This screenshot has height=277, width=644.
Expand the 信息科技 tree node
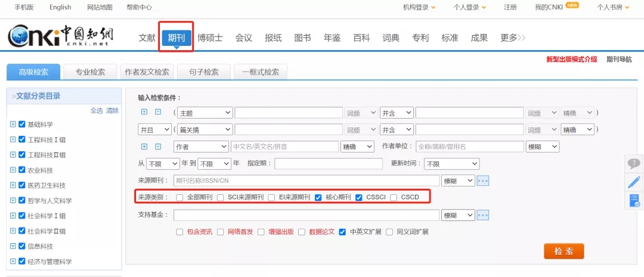pyautogui.click(x=13, y=246)
